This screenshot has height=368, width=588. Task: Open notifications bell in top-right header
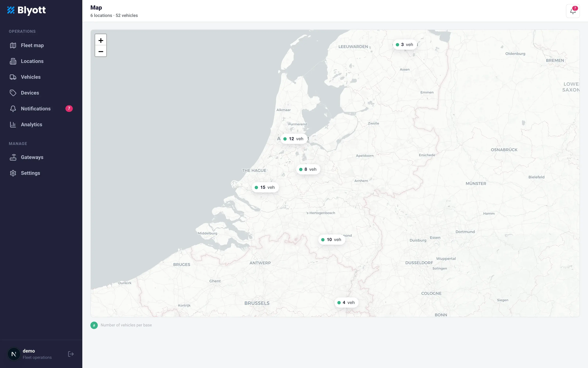point(573,11)
